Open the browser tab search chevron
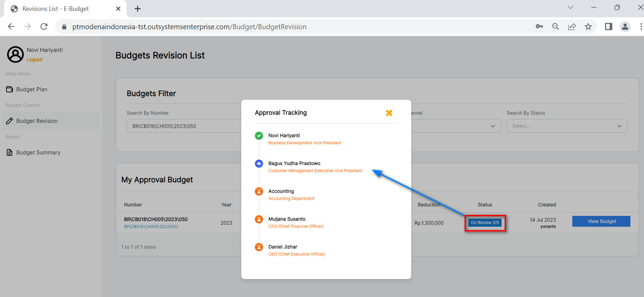The width and height of the screenshot is (644, 297). click(x=571, y=7)
